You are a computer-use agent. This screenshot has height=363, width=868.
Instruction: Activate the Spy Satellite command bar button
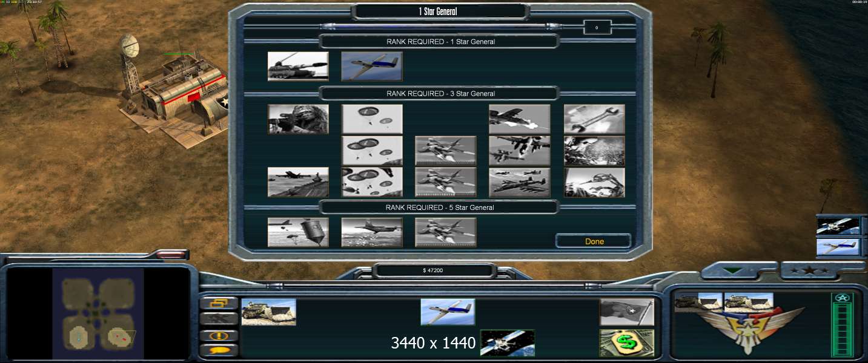pos(508,343)
